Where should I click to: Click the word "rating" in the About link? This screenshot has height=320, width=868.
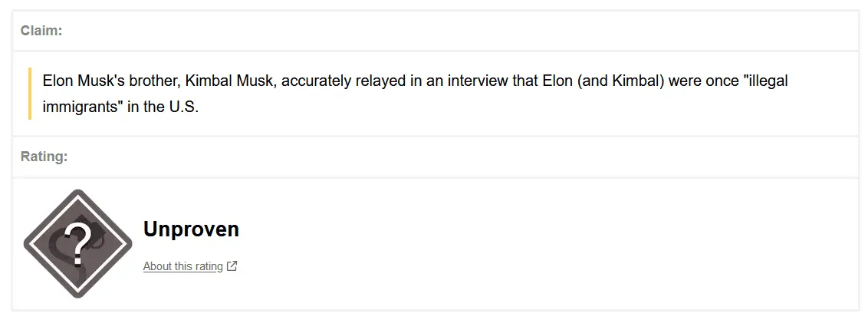click(207, 266)
